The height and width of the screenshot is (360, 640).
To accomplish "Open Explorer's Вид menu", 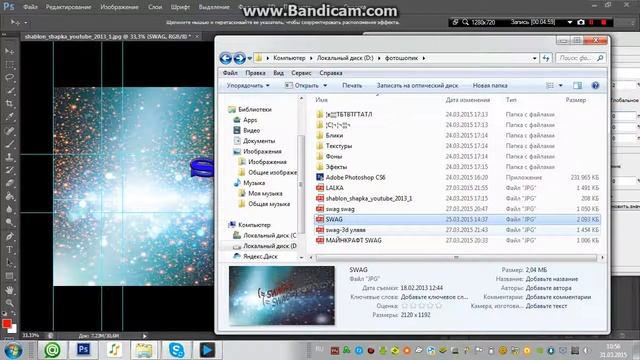I will 278,73.
